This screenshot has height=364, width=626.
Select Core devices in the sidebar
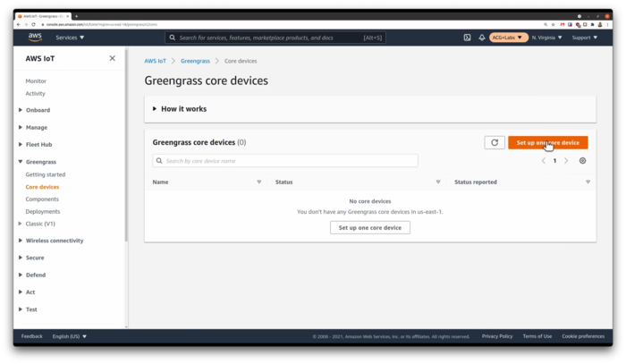tap(42, 187)
